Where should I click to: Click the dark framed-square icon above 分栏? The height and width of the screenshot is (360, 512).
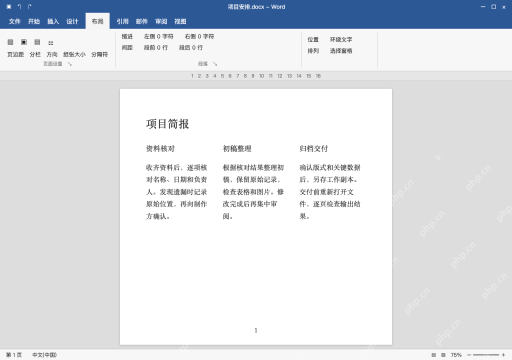24,42
